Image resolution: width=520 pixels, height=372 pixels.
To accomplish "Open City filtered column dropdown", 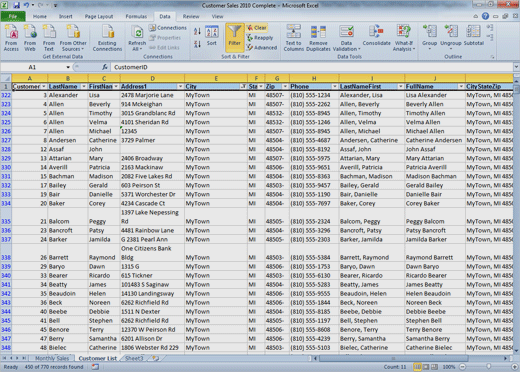I will coord(243,87).
